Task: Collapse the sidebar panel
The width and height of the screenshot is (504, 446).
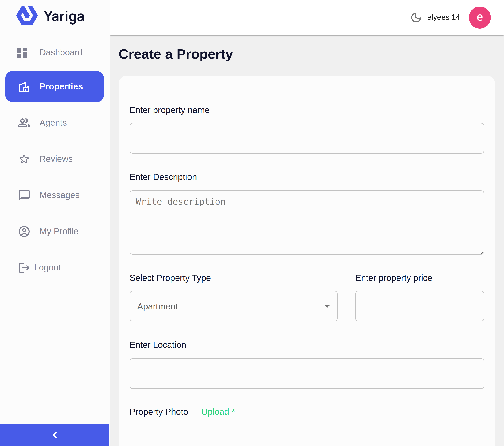Action: (55, 434)
